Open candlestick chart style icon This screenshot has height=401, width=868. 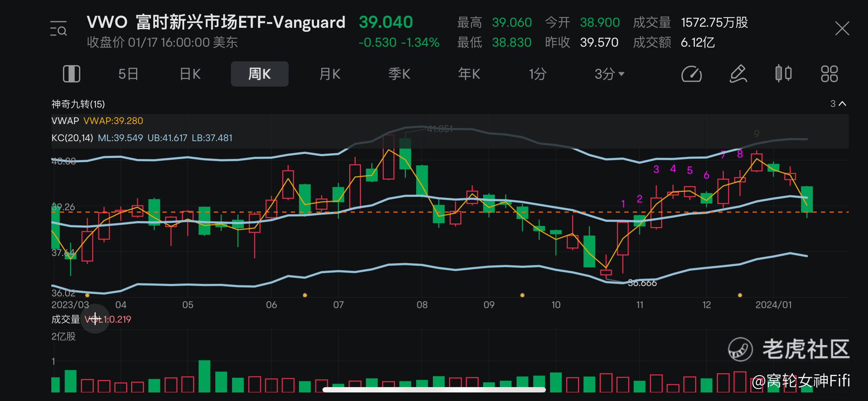[x=784, y=74]
